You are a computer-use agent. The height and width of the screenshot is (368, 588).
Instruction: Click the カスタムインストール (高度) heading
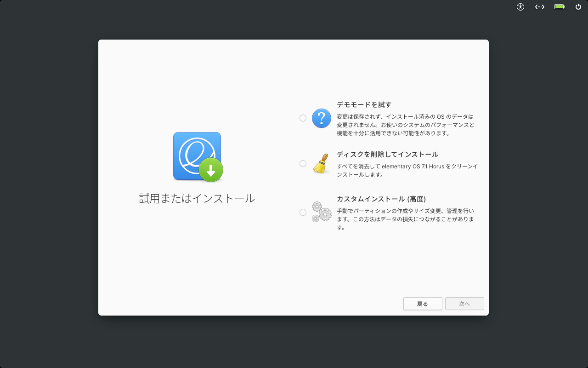(381, 199)
